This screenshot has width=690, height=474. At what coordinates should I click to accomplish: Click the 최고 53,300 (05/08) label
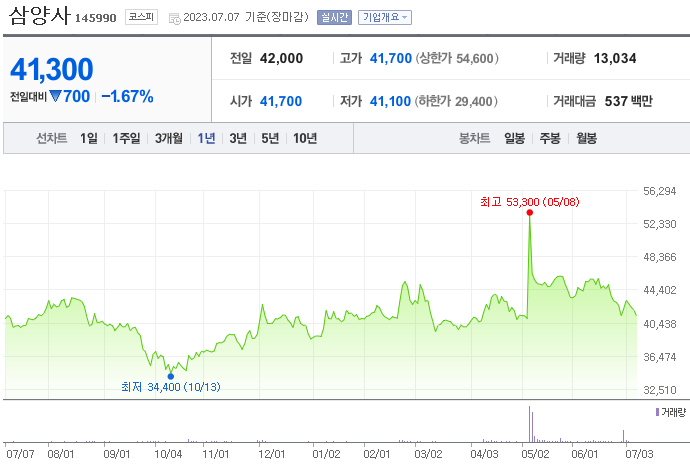(530, 202)
